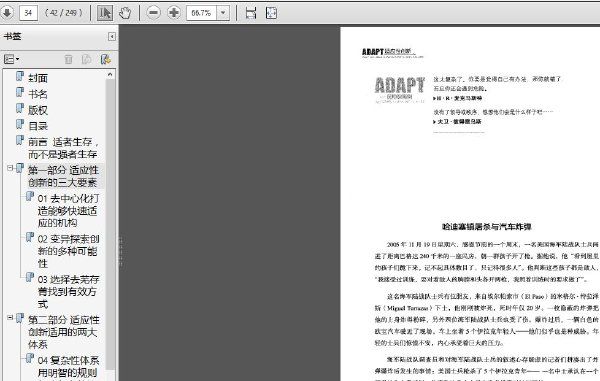Zoom in with the plus button
Screen dimensions: 600x381
point(174,13)
